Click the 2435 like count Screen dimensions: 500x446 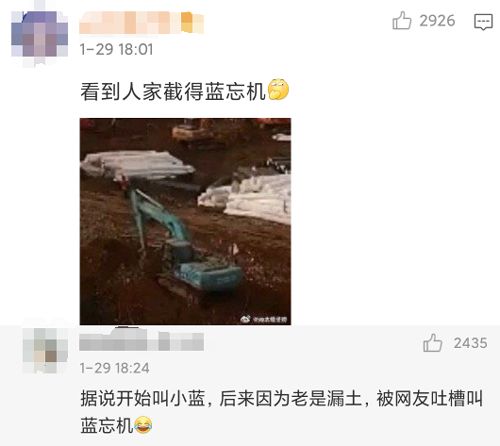(x=470, y=343)
